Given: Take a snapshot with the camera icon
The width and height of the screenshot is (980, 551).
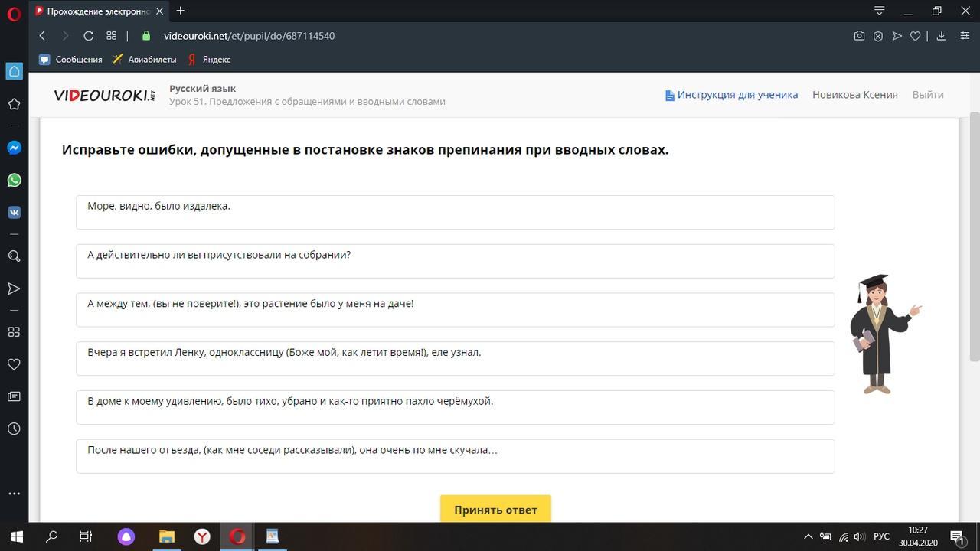Looking at the screenshot, I should coord(859,36).
